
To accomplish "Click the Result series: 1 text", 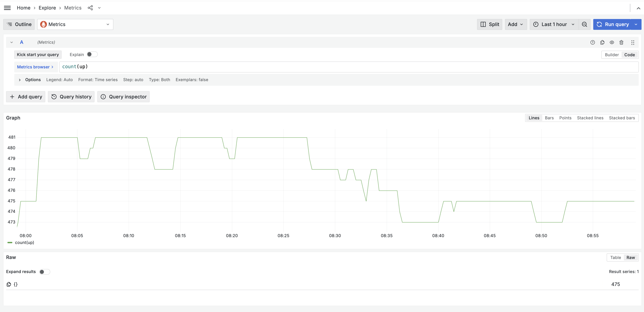I will click(623, 272).
